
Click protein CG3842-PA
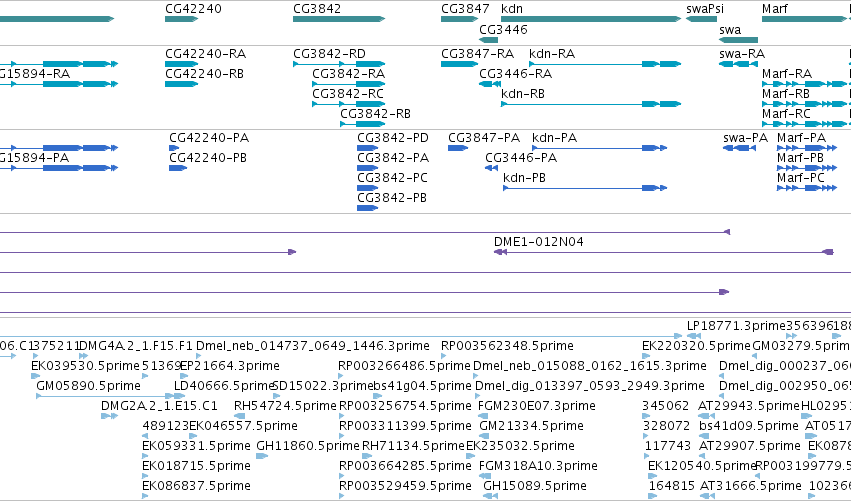click(x=393, y=158)
